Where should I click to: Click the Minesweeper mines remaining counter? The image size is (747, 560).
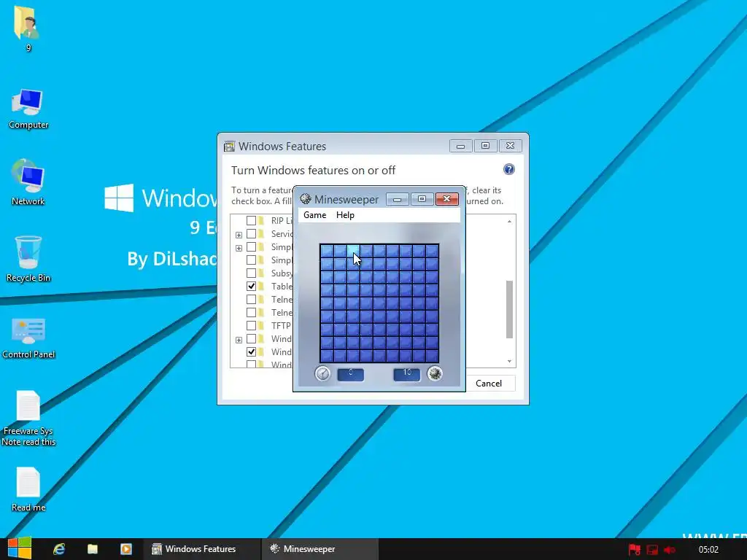pyautogui.click(x=407, y=374)
